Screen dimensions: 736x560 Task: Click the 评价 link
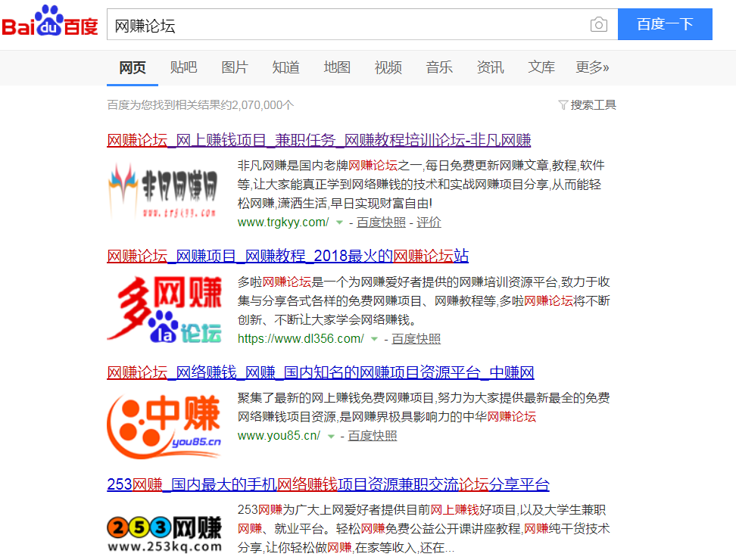(429, 222)
